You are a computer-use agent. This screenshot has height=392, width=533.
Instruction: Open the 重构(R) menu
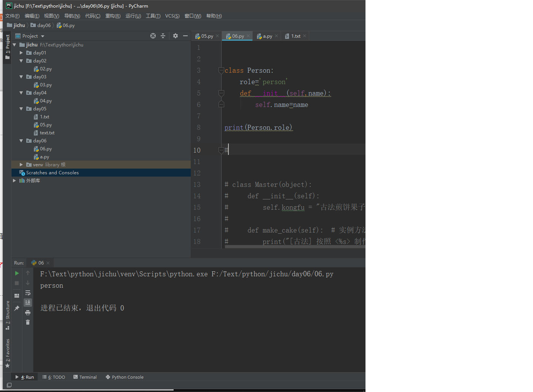coord(113,16)
